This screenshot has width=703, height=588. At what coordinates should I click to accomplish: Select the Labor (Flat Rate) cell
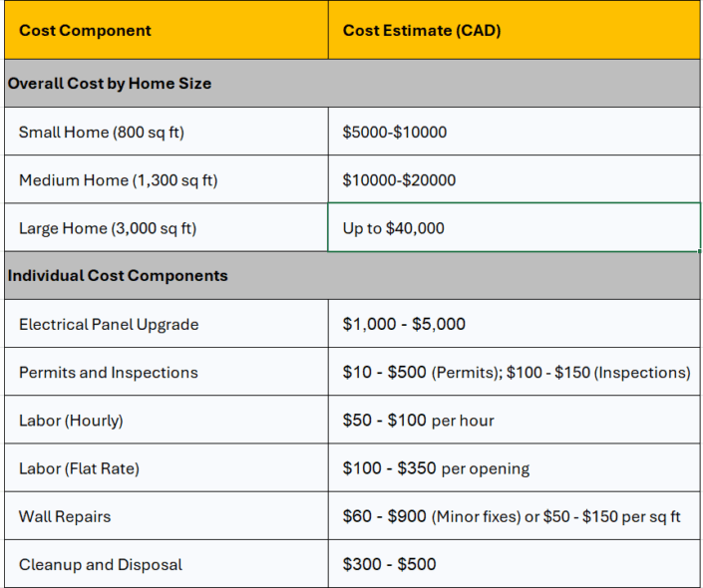167,467
